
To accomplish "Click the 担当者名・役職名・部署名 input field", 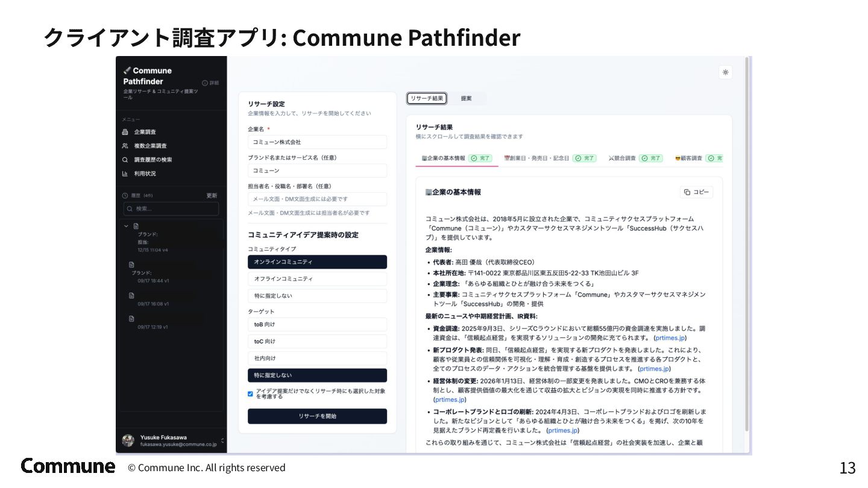I will 317,199.
